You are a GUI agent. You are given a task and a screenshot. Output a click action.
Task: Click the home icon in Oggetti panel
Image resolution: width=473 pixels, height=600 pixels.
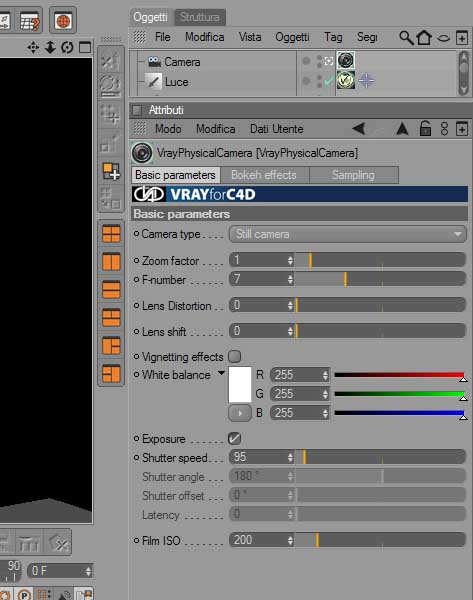(x=424, y=37)
